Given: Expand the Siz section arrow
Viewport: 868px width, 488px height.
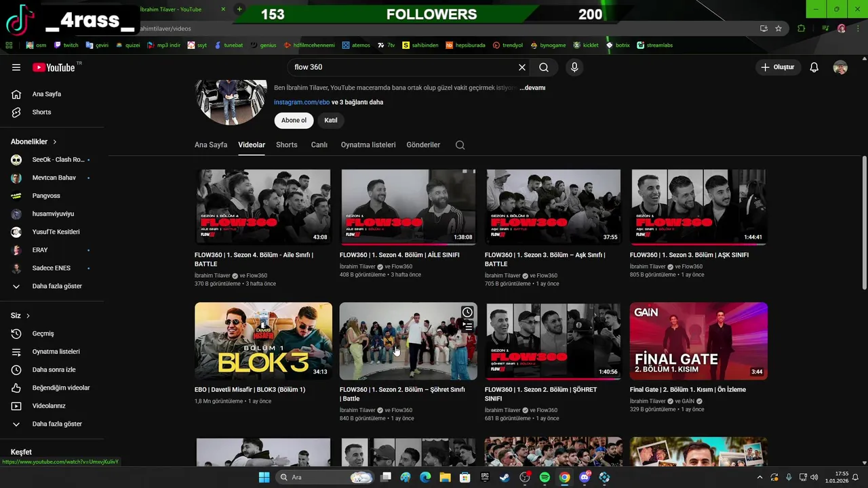Looking at the screenshot, I should pos(28,316).
